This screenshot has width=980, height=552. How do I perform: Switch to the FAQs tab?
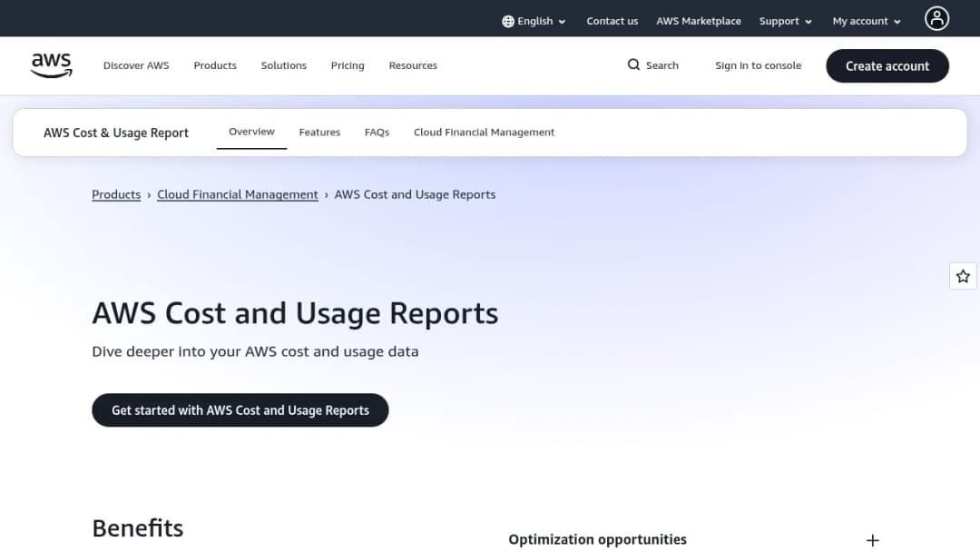coord(377,133)
